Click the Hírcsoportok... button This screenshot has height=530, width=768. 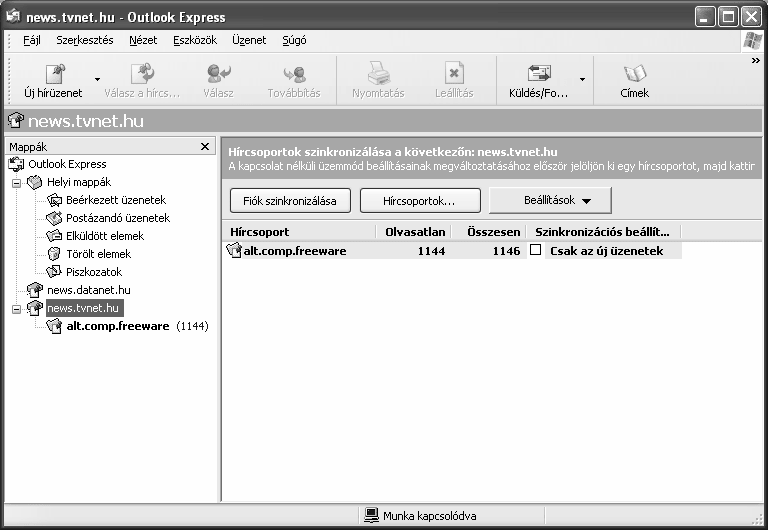[420, 201]
